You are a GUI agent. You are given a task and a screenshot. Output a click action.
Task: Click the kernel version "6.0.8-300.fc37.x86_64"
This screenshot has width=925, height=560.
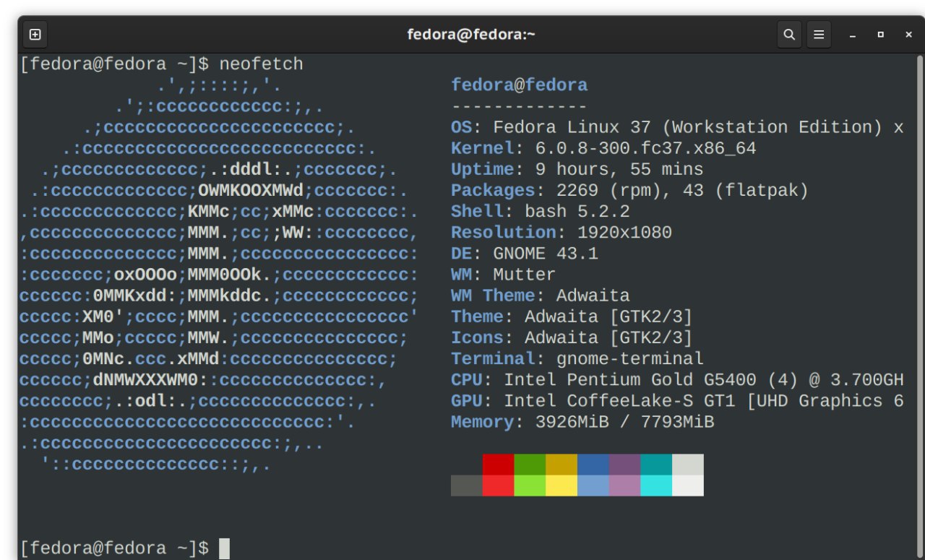click(646, 149)
